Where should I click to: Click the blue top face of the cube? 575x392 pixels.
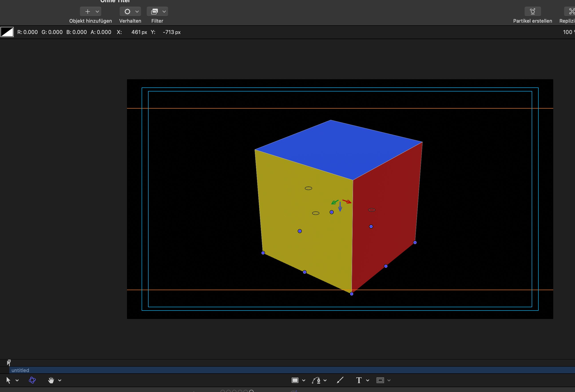(339, 150)
